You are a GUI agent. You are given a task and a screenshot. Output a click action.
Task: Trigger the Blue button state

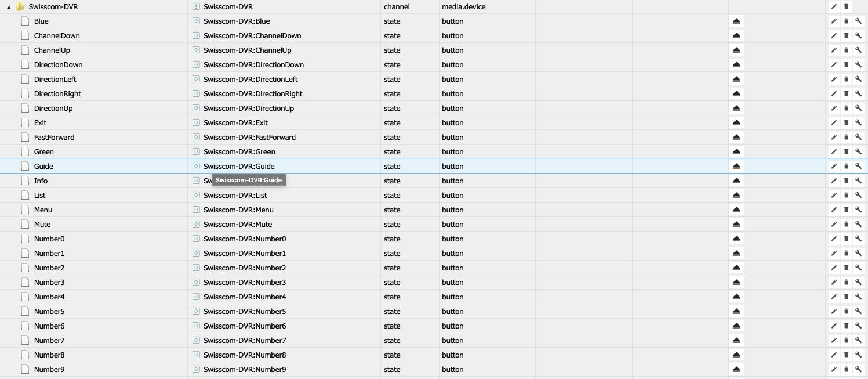pyautogui.click(x=736, y=21)
